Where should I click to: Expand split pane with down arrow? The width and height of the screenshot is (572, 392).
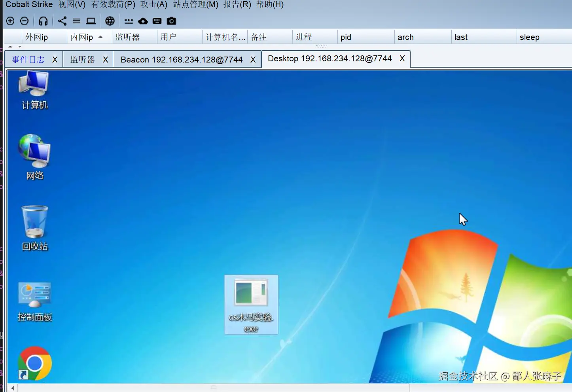[x=20, y=46]
